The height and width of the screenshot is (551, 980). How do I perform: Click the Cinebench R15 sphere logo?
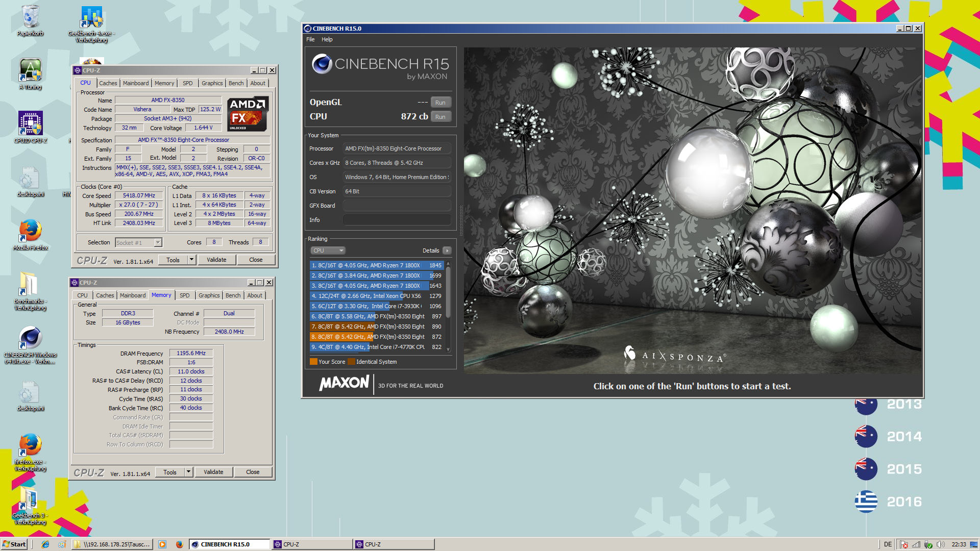click(322, 64)
